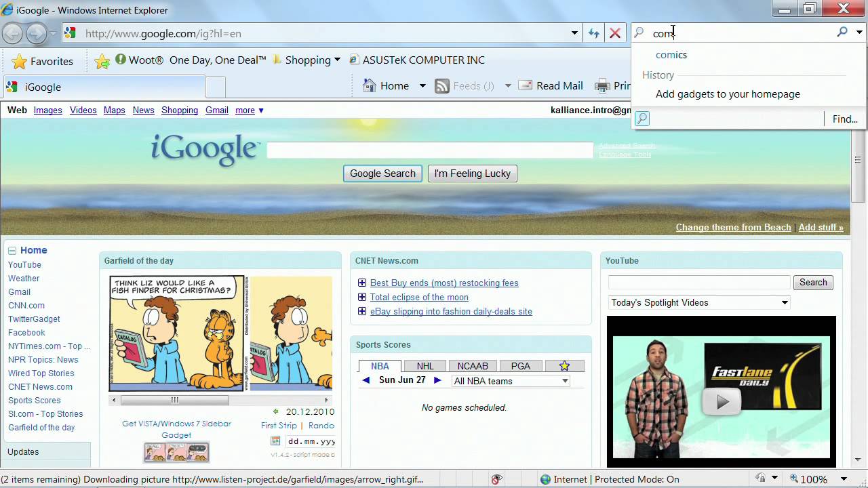Expand eBay fashion daily-deals story

[x=362, y=312]
